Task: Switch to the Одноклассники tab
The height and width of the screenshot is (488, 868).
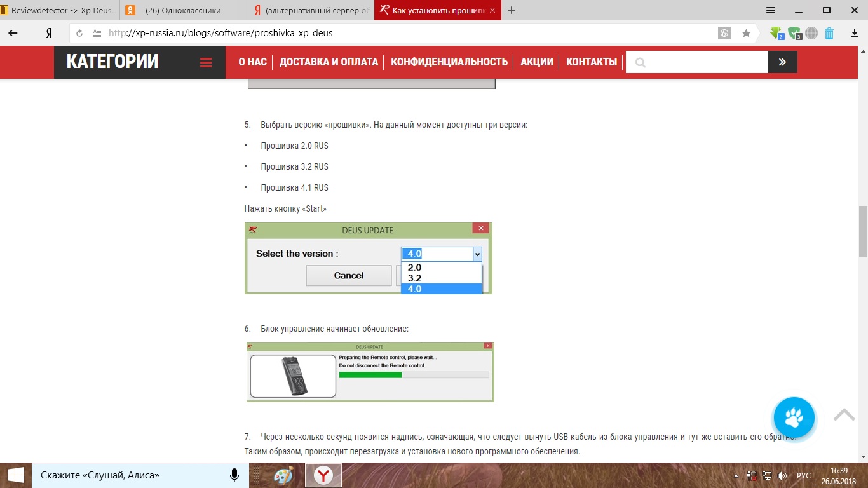Action: point(183,10)
